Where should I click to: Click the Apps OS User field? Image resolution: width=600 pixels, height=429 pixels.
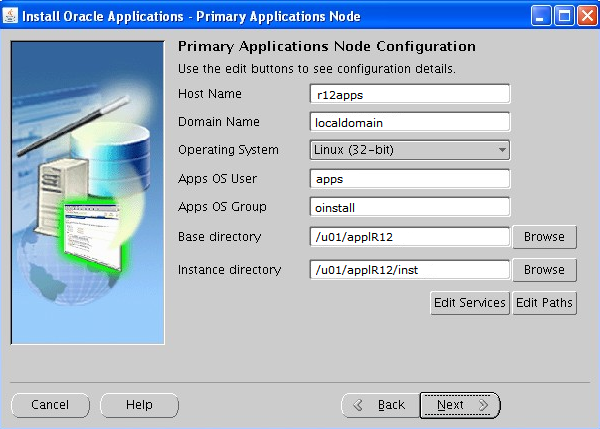409,179
